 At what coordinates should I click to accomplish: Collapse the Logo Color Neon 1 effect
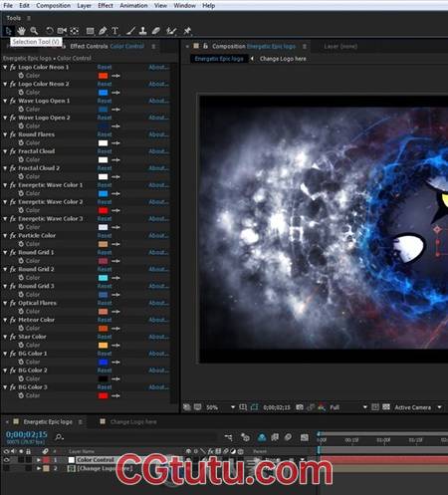coord(5,67)
